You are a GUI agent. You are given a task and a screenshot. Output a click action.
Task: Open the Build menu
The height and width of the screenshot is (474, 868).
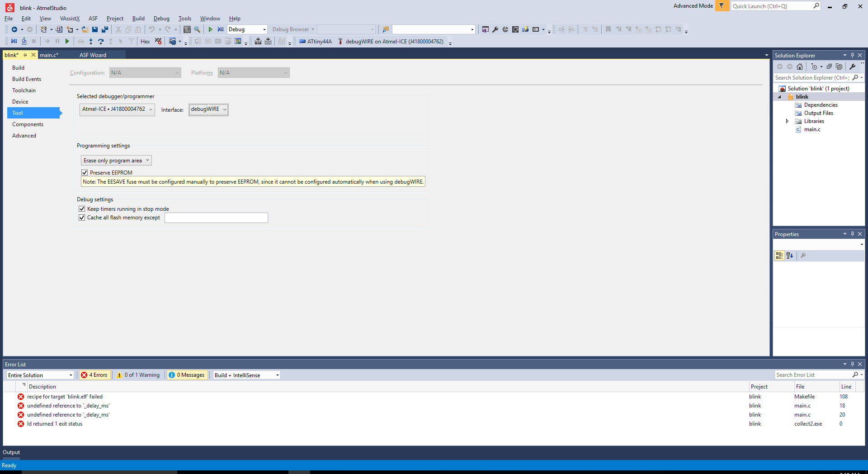pyautogui.click(x=138, y=19)
